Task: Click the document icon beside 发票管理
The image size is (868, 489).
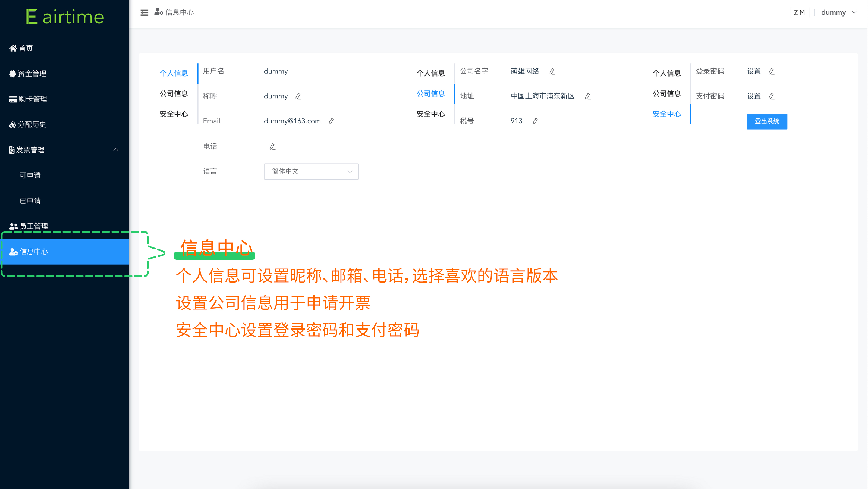Action: tap(12, 150)
